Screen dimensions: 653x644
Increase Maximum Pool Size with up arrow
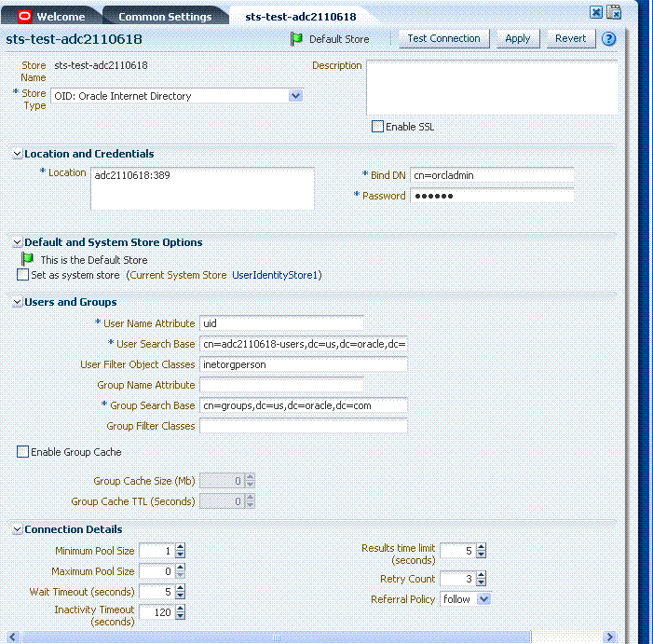pos(180,568)
